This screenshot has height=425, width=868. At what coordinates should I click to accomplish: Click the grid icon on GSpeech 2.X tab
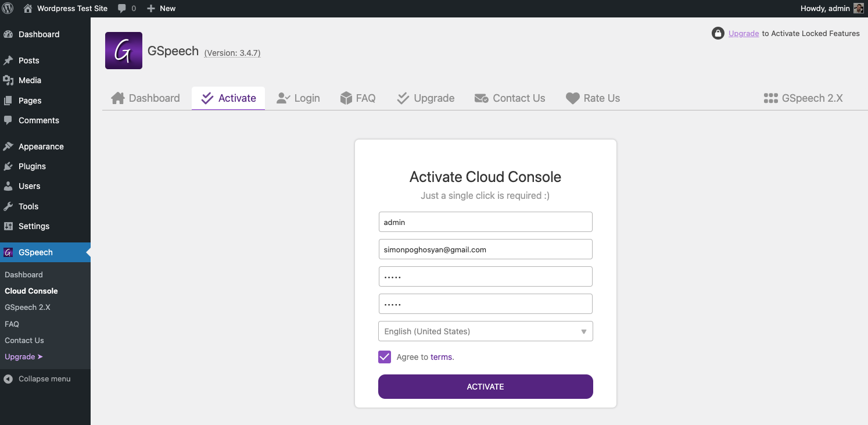pyautogui.click(x=771, y=98)
